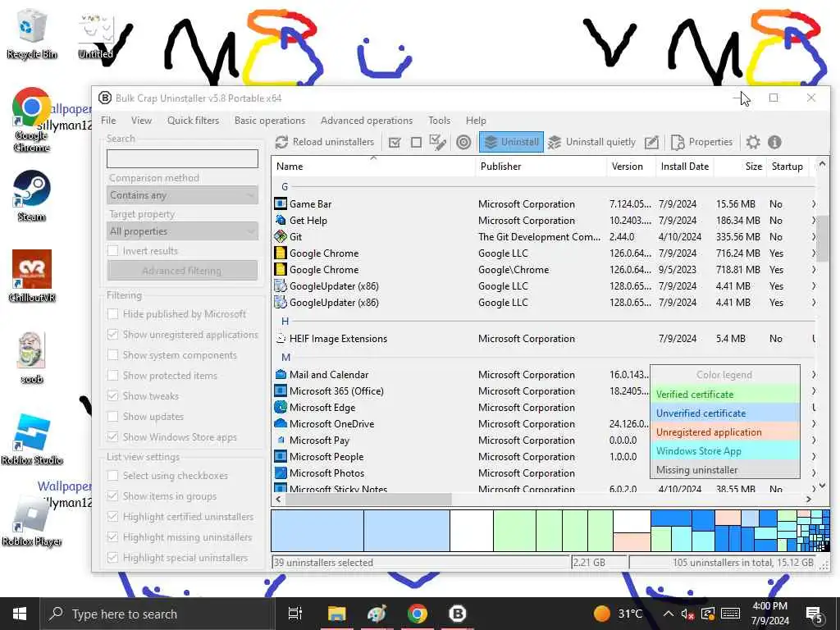Select Roblox Player desktop icon
Viewport: 840px width, 630px height.
click(x=32, y=521)
